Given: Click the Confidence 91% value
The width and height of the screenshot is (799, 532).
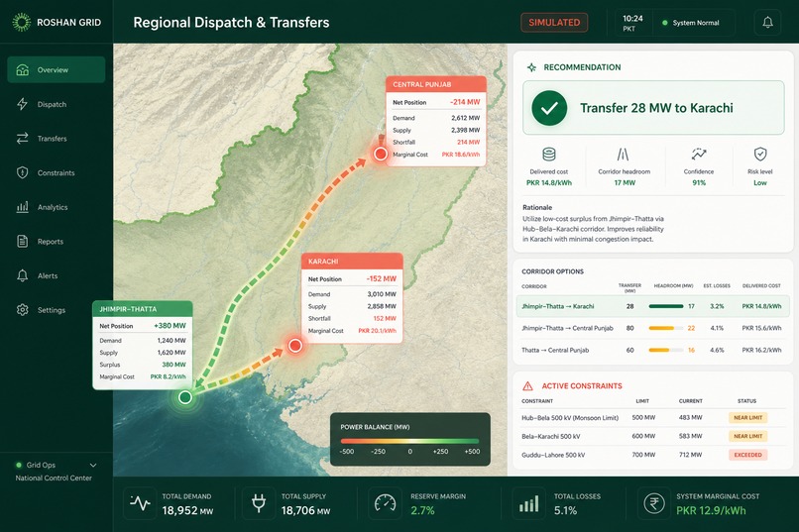Looking at the screenshot, I should pyautogui.click(x=699, y=182).
